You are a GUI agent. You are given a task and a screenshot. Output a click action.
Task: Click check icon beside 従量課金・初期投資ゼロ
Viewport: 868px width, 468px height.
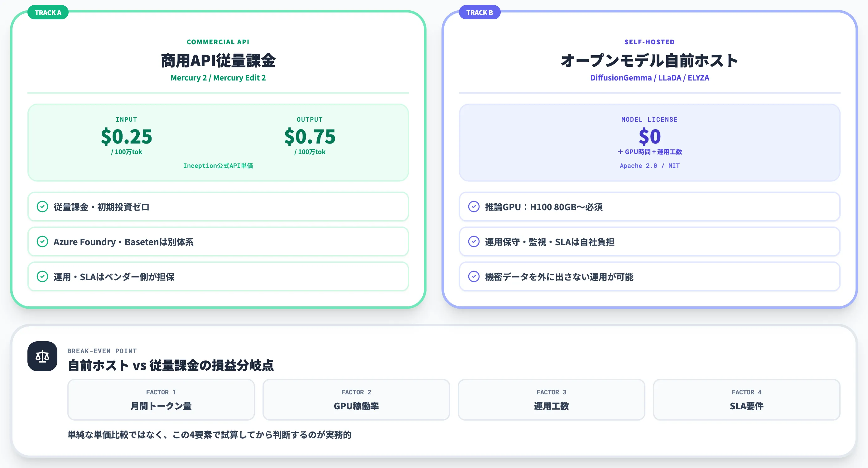click(42, 207)
